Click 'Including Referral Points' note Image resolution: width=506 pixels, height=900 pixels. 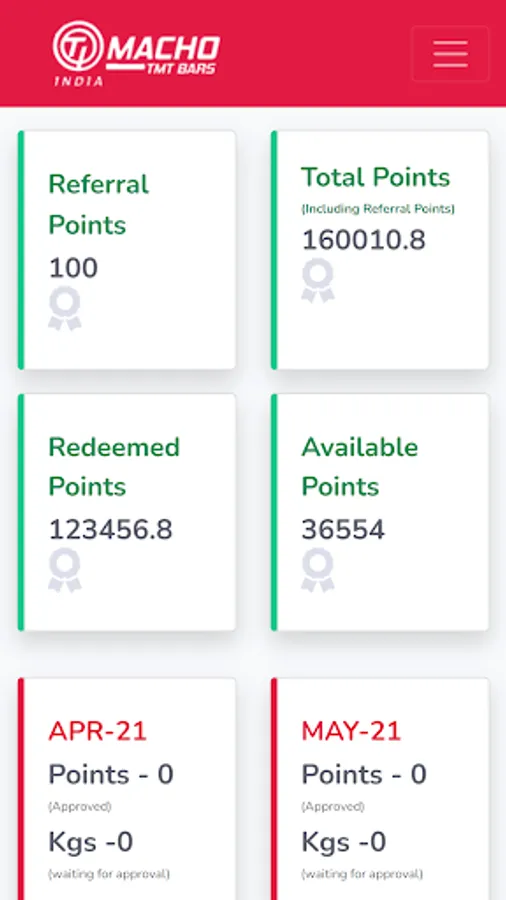click(x=378, y=209)
